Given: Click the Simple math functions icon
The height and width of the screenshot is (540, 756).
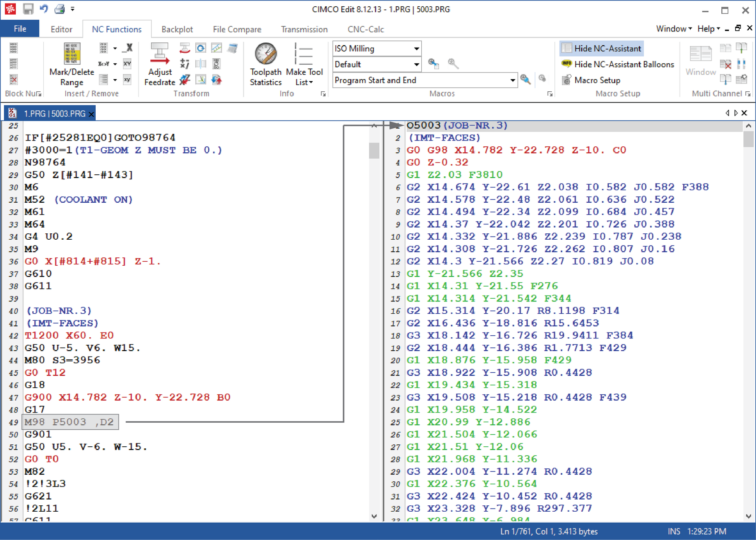Looking at the screenshot, I should pyautogui.click(x=184, y=64).
